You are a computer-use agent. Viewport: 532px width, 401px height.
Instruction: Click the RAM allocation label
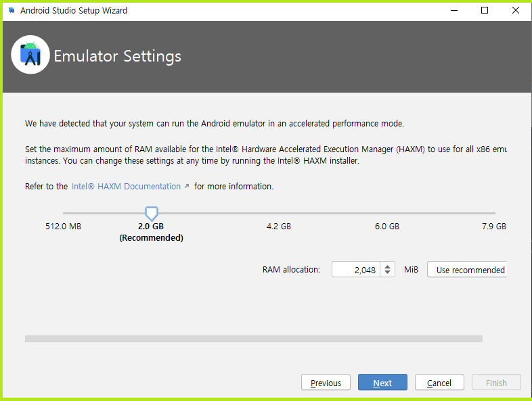[x=291, y=270]
